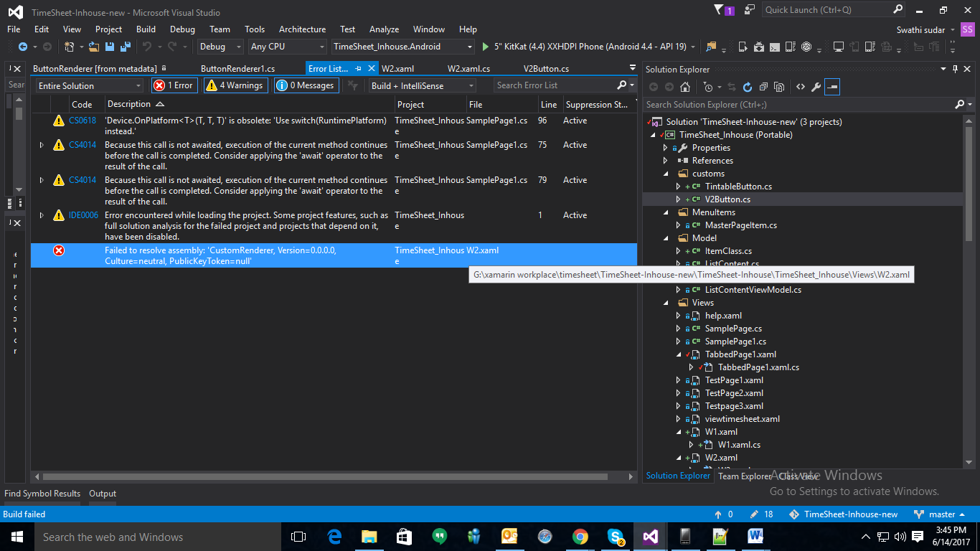Click the Undo arrow in the toolbar
This screenshot has width=980, height=551.
coord(146,47)
